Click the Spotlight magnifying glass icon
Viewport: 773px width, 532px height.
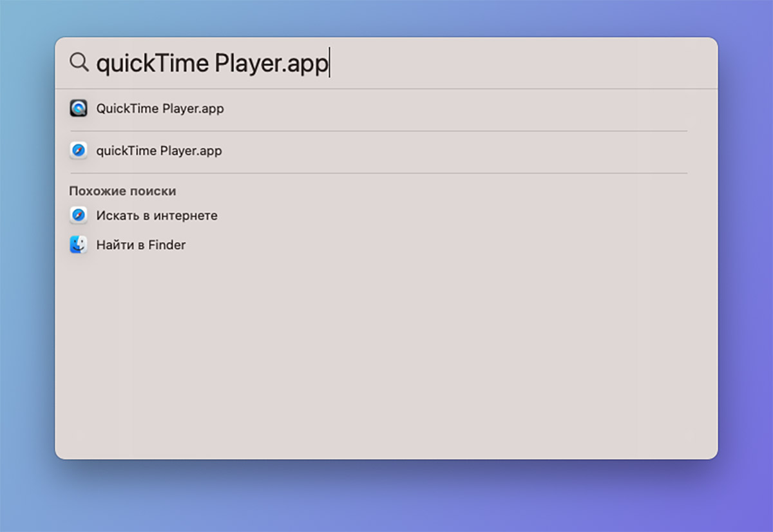(79, 62)
